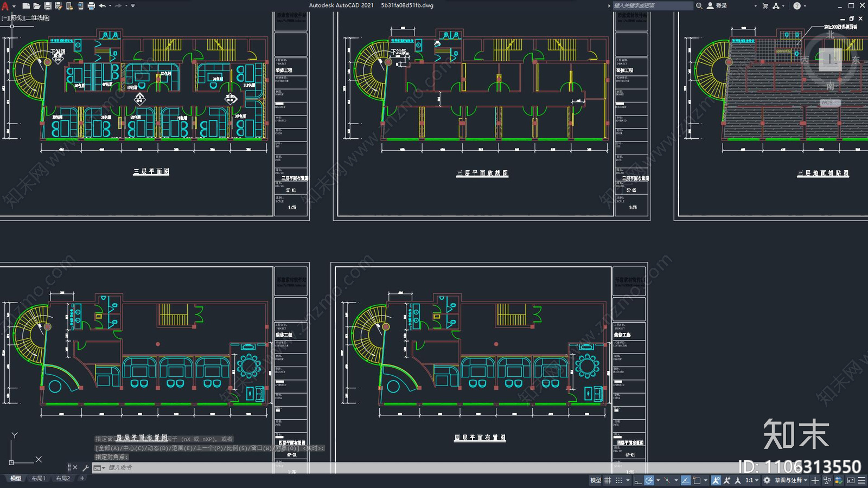Click the Save As icon with pencil
The width and height of the screenshot is (868, 488).
click(58, 5)
